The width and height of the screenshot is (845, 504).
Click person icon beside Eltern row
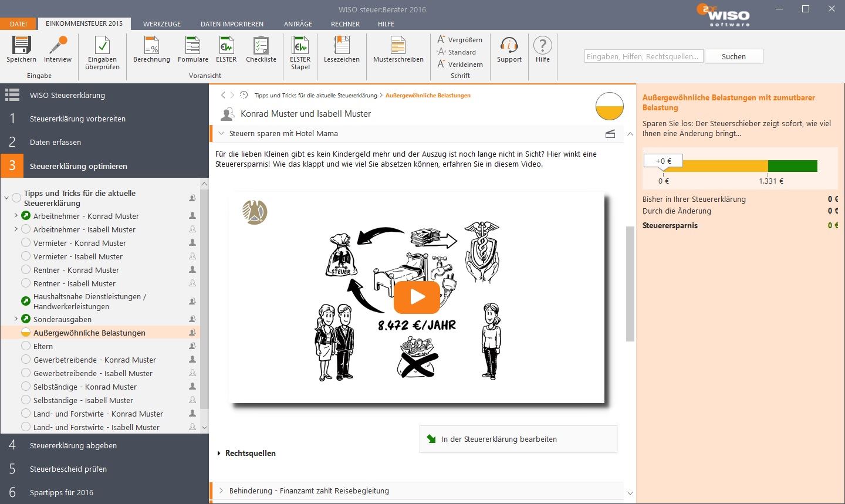pos(192,346)
